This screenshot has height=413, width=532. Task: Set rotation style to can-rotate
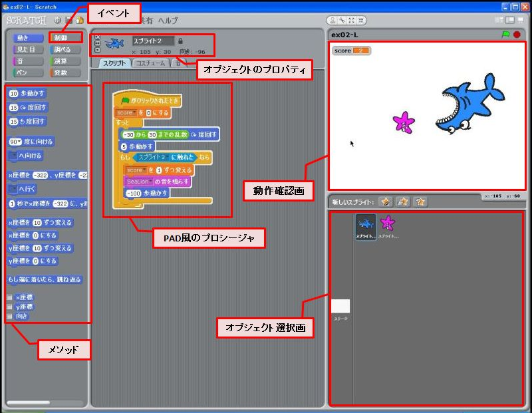pos(97,37)
